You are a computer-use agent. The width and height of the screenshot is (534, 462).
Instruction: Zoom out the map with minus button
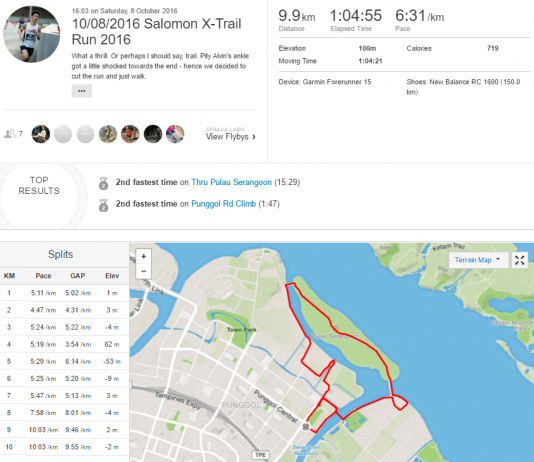[x=144, y=271]
